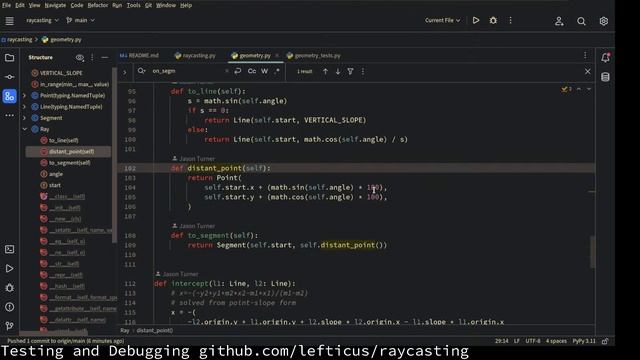This screenshot has width=640, height=360.
Task: Open the Notifications bell
Action: tap(605, 58)
